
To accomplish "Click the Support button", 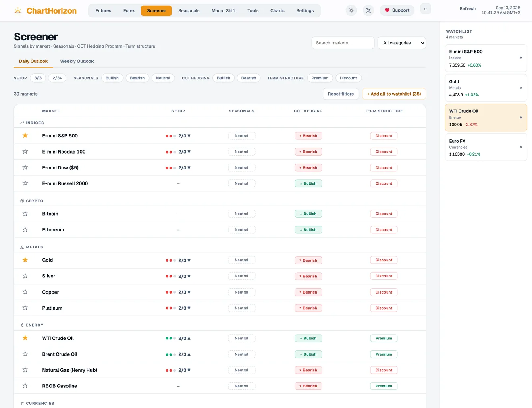I will coord(397,10).
